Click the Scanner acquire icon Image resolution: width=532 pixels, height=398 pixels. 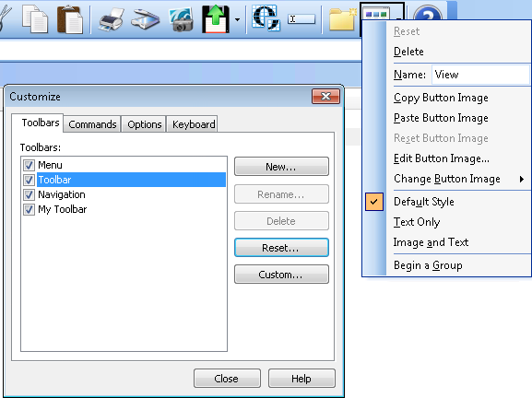[145, 19]
